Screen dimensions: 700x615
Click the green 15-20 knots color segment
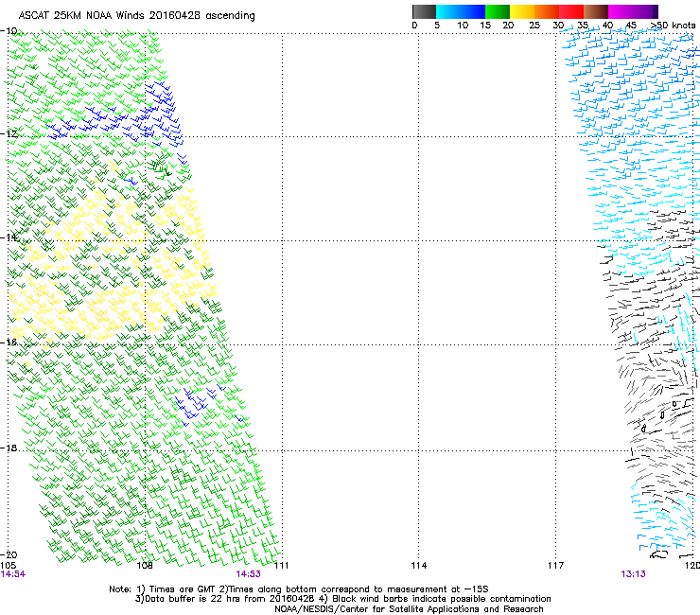pos(498,11)
